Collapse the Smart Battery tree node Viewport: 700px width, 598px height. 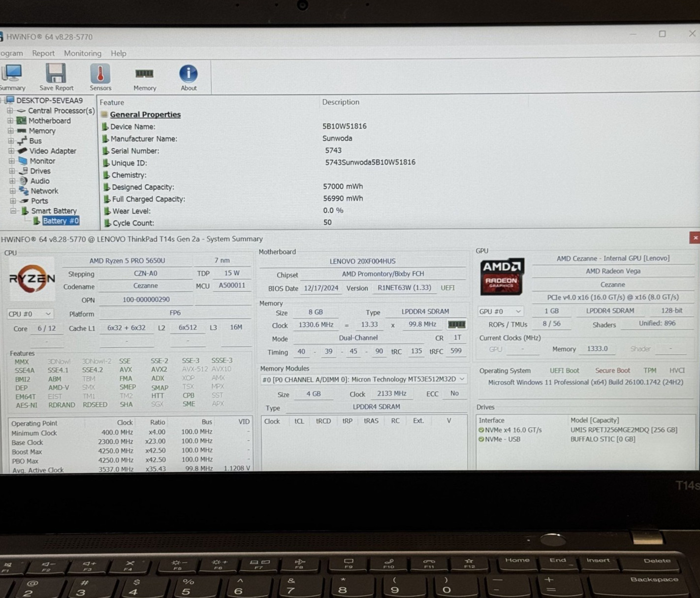[13, 211]
